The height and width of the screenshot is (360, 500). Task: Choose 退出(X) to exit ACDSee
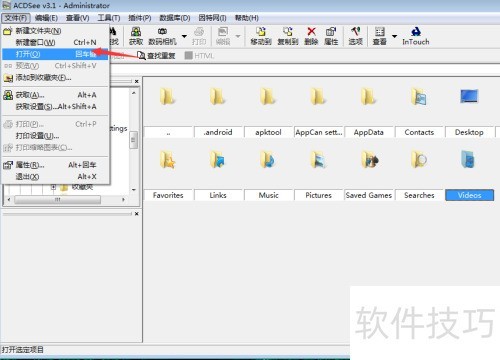pos(55,177)
